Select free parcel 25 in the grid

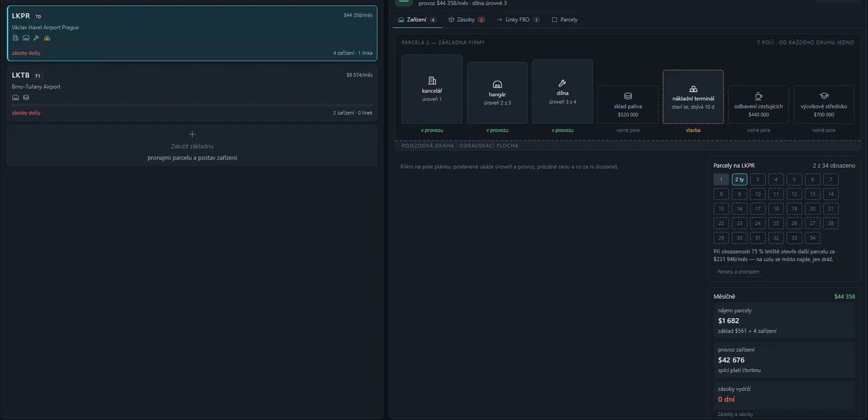tap(776, 223)
